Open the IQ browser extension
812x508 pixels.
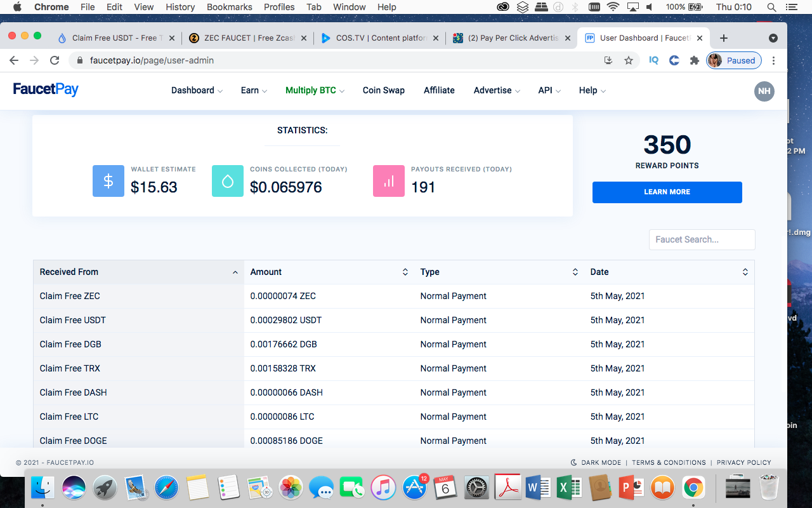pos(654,60)
